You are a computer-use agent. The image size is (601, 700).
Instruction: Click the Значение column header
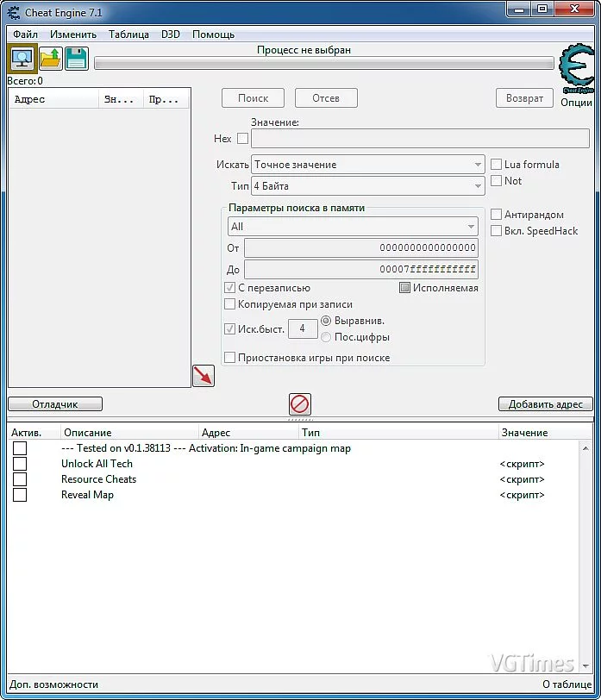click(x=545, y=433)
